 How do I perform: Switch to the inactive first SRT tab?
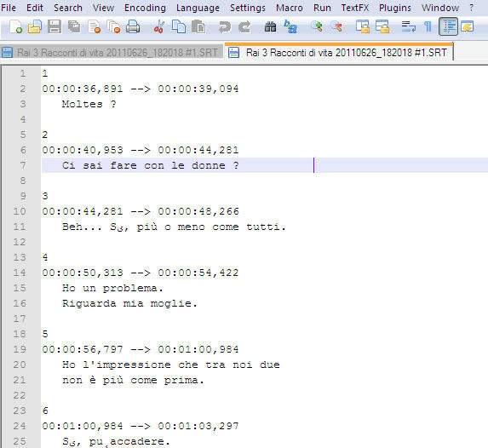point(111,53)
